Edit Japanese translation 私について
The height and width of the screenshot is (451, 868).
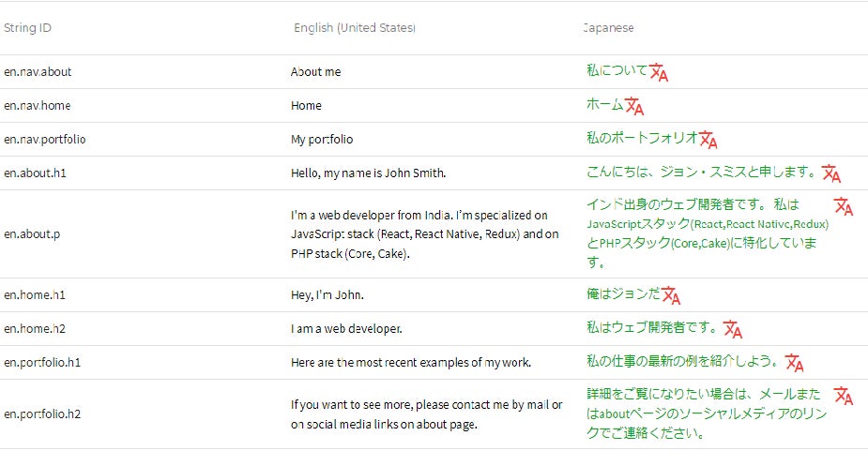pyautogui.click(x=617, y=70)
